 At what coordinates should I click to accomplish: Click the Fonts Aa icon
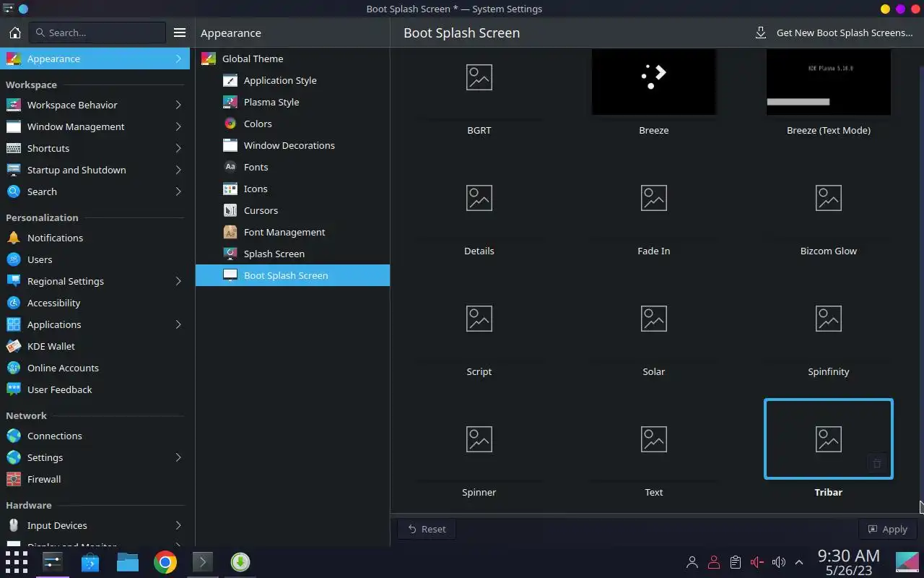[230, 167]
